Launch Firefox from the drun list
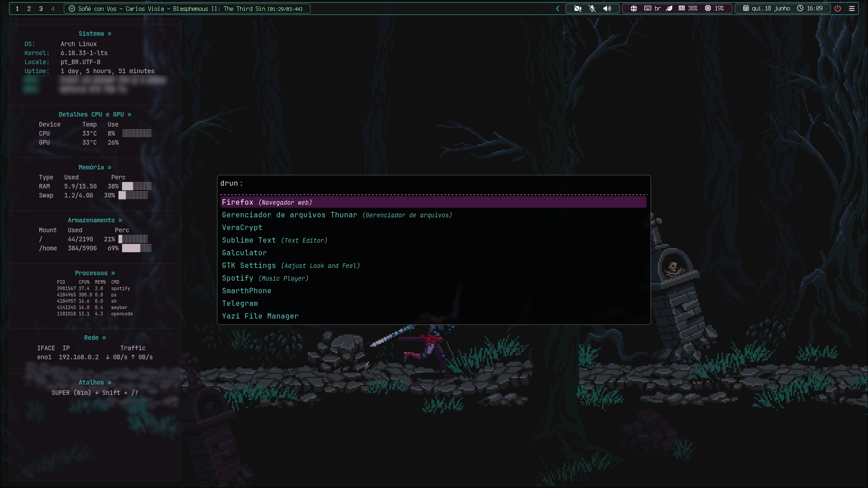Image resolution: width=868 pixels, height=488 pixels. tap(433, 202)
